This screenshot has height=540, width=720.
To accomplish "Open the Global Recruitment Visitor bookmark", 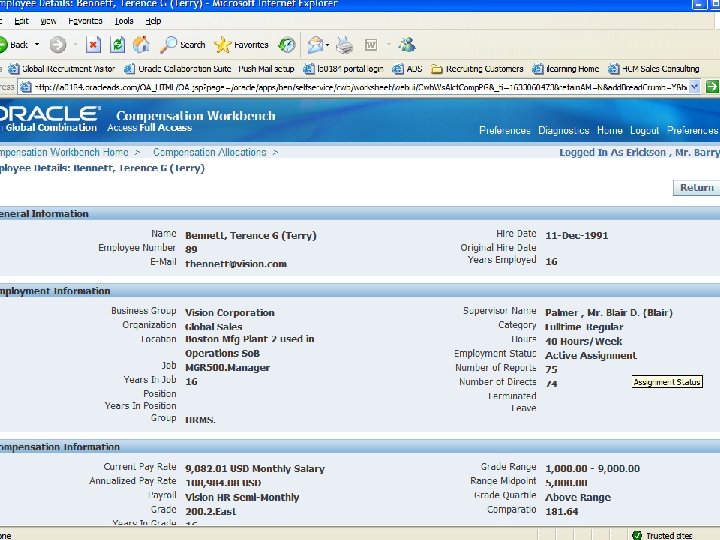I will tap(62, 69).
